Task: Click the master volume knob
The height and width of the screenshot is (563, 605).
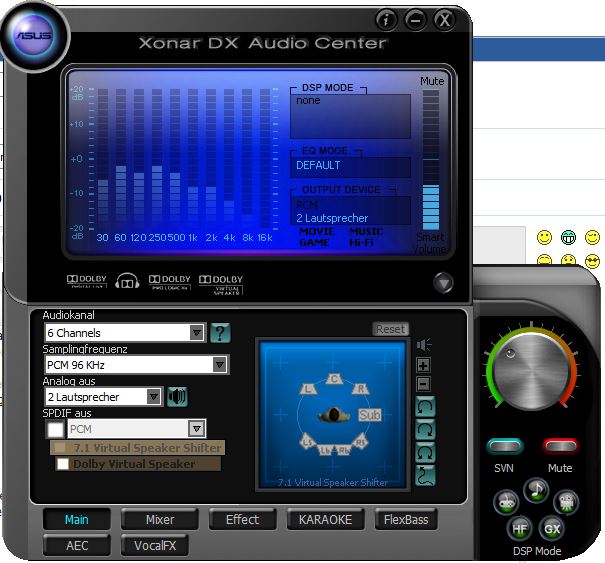Action: [x=532, y=370]
